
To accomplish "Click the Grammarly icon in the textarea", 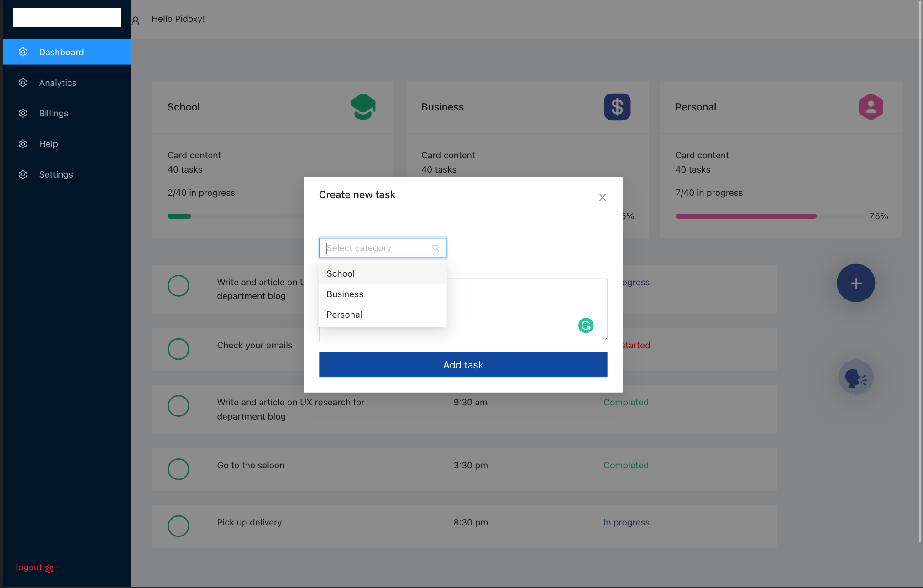I will (586, 325).
